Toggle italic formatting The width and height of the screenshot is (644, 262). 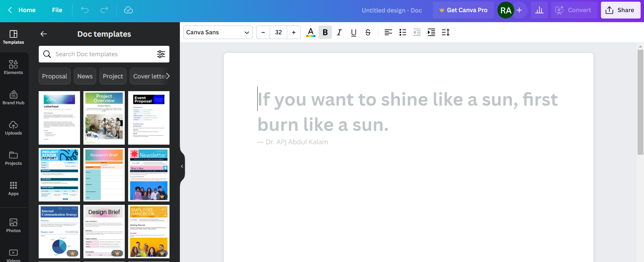pos(339,32)
